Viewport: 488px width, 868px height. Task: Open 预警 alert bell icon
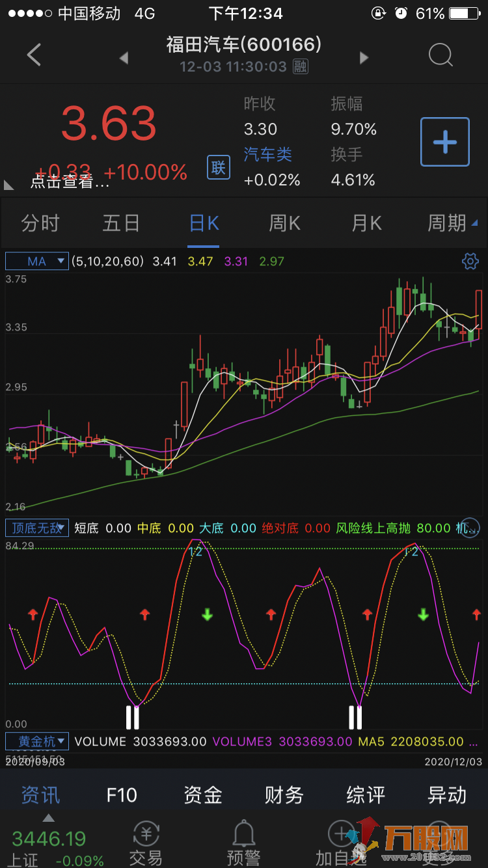coord(243,843)
